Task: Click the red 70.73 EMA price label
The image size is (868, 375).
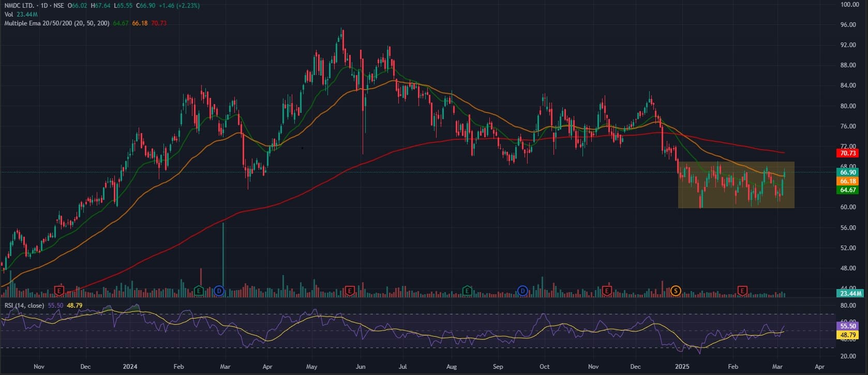Action: point(848,153)
